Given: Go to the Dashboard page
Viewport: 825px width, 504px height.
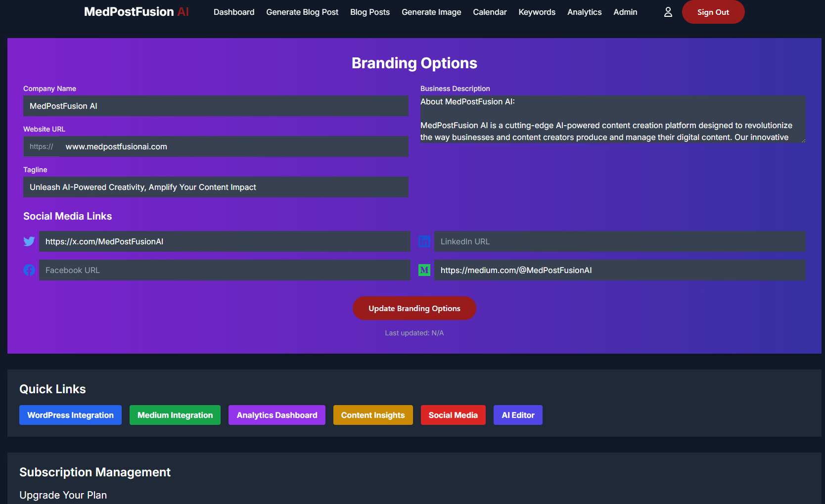Looking at the screenshot, I should 234,12.
